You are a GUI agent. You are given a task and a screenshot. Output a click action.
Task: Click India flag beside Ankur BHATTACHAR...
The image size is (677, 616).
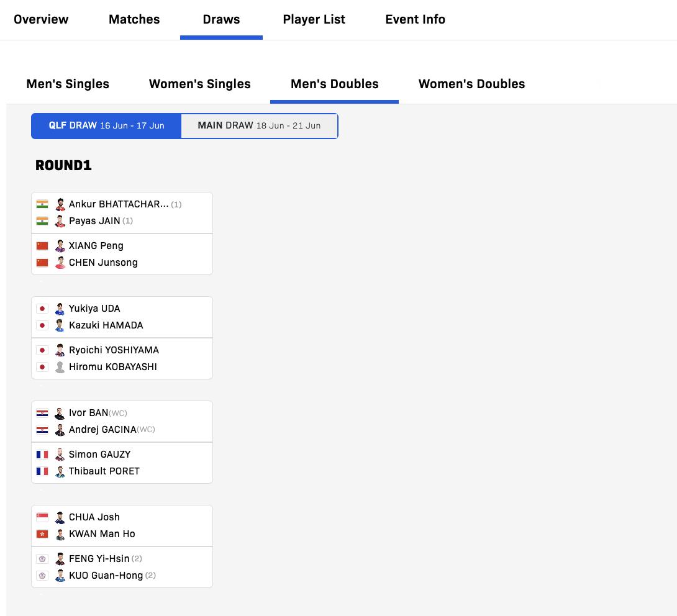42,205
